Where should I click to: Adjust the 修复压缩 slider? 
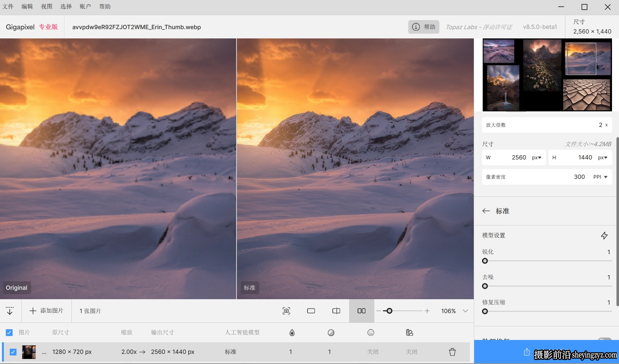point(547,312)
